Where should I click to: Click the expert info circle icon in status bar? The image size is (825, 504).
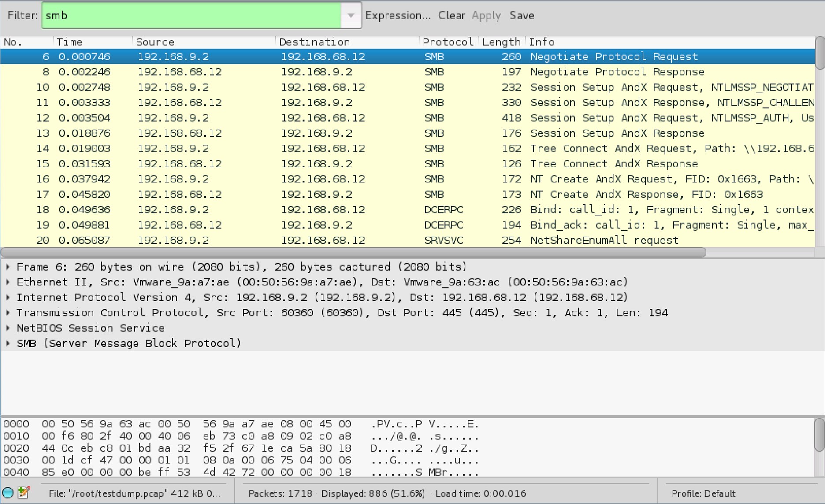click(8, 493)
